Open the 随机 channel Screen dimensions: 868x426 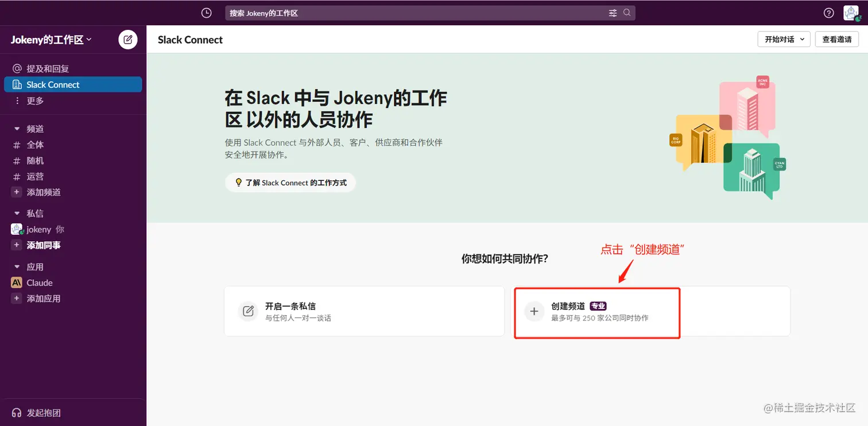(x=73, y=161)
